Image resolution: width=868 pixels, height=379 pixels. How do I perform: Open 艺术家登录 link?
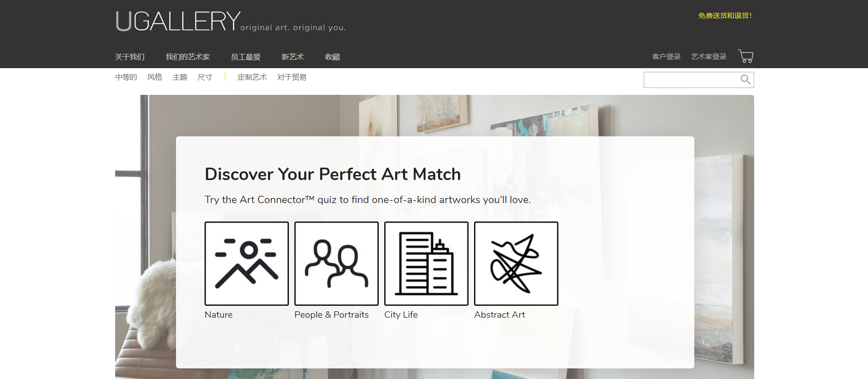pos(708,56)
